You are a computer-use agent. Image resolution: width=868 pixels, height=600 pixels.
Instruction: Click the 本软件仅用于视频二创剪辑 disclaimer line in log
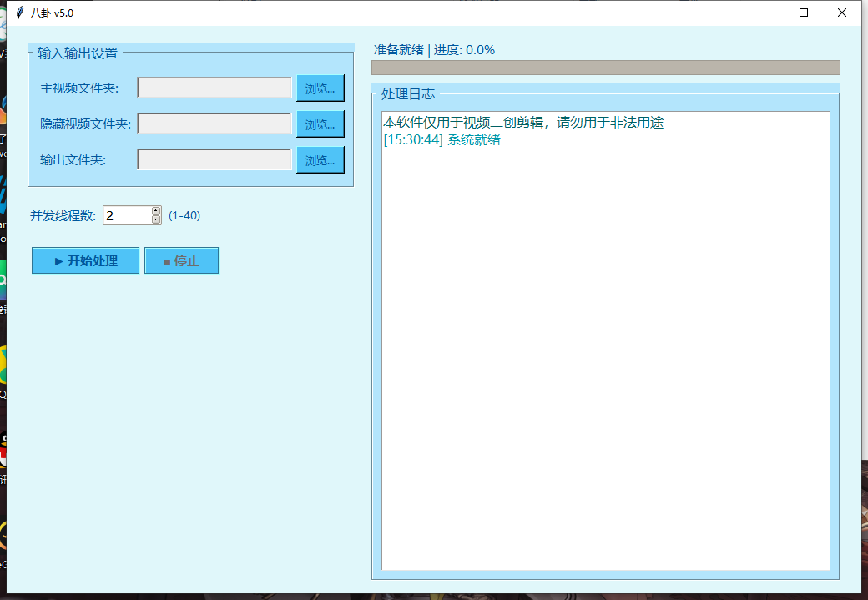522,122
